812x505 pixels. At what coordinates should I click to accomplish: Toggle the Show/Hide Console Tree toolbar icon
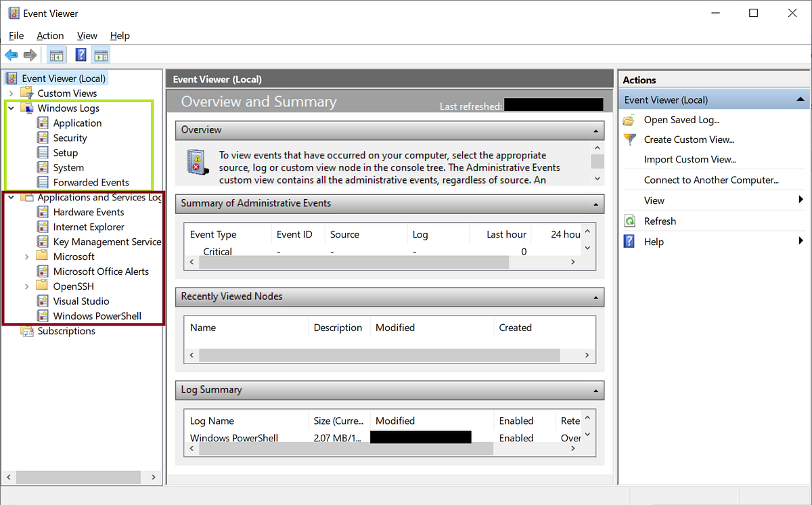click(x=55, y=55)
